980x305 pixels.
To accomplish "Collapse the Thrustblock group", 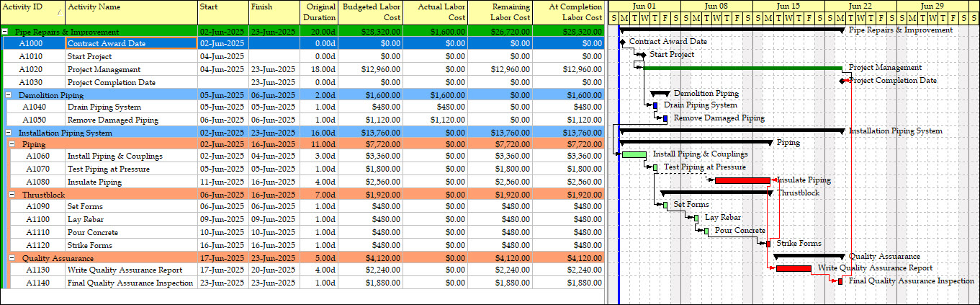I will click(12, 195).
